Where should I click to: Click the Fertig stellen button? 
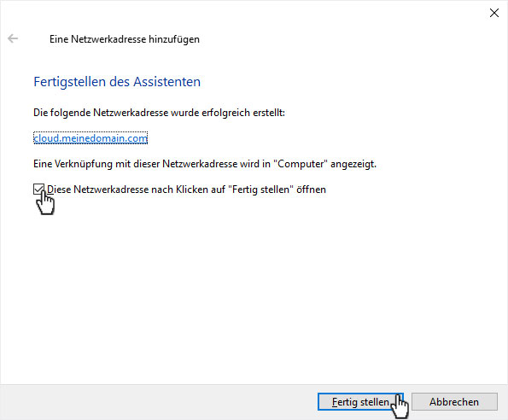pos(360,402)
